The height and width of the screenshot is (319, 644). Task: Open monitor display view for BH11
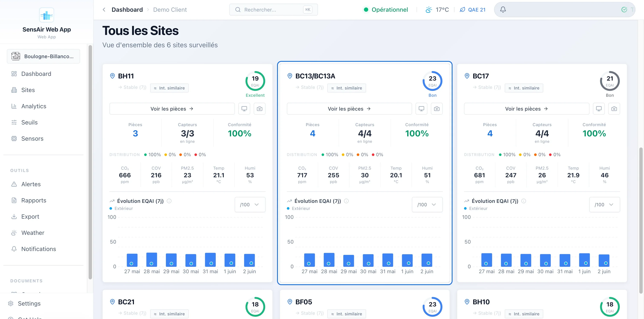click(244, 109)
